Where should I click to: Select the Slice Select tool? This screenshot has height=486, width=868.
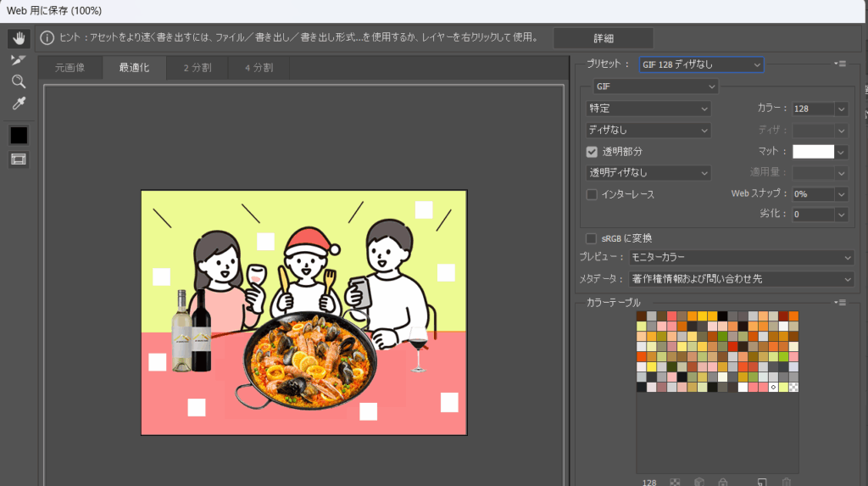(18, 60)
